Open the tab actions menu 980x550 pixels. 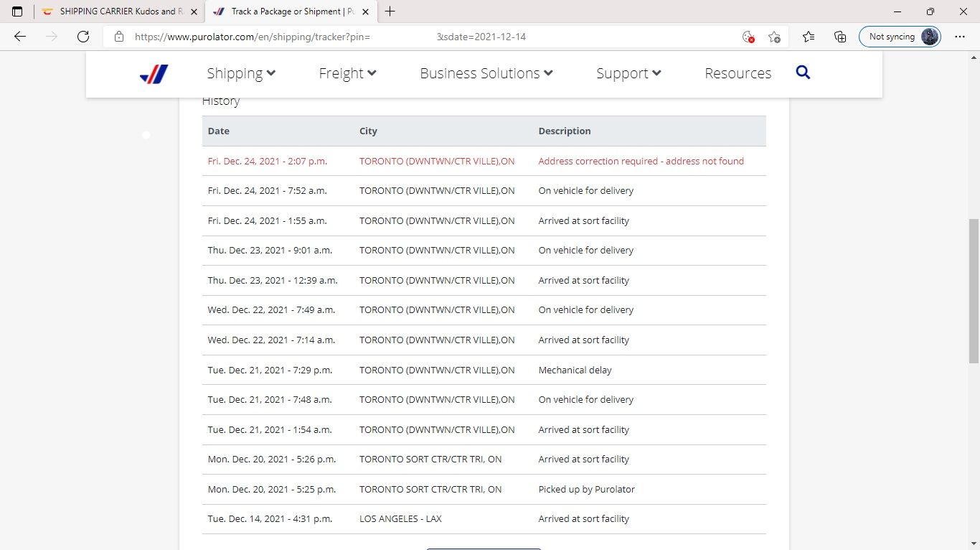(17, 11)
